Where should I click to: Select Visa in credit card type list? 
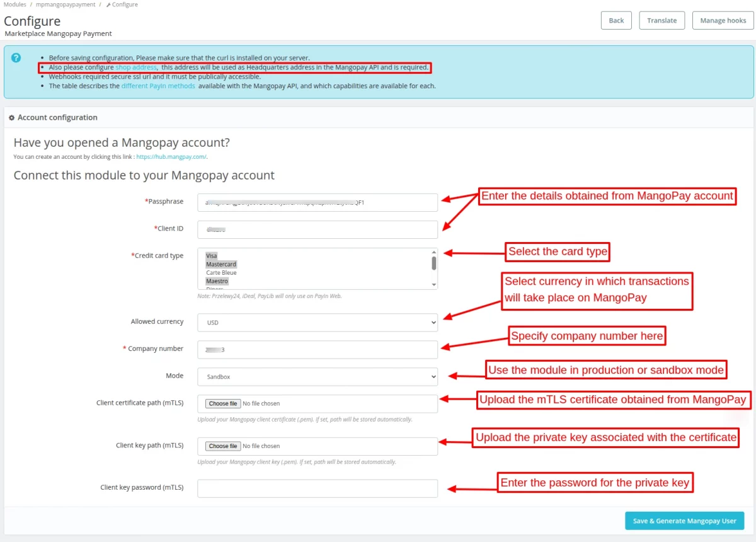[212, 256]
